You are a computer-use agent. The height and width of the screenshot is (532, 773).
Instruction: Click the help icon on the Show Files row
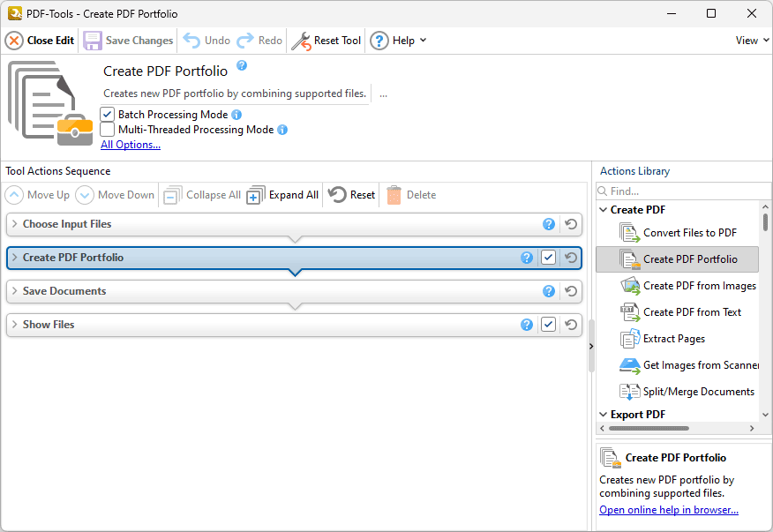pyautogui.click(x=527, y=325)
